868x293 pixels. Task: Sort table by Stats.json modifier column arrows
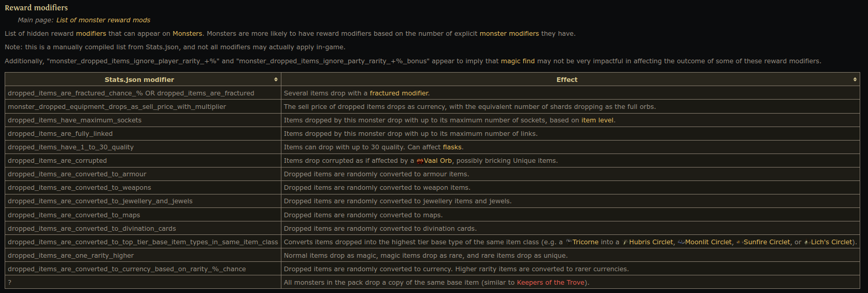(276, 79)
